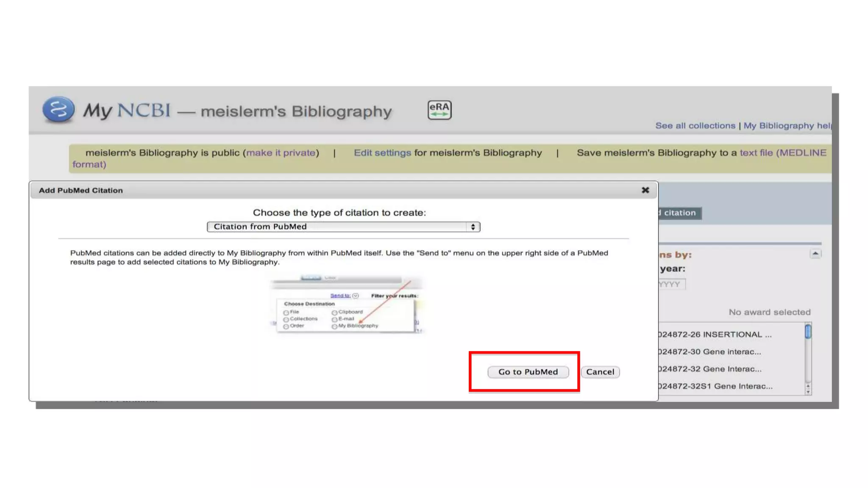Select award 024872-32S1 Gene Interac...
The image size is (868, 488).
[x=715, y=386]
